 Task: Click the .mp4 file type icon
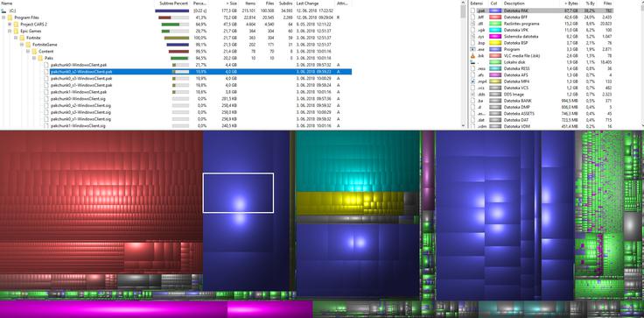pos(472,81)
